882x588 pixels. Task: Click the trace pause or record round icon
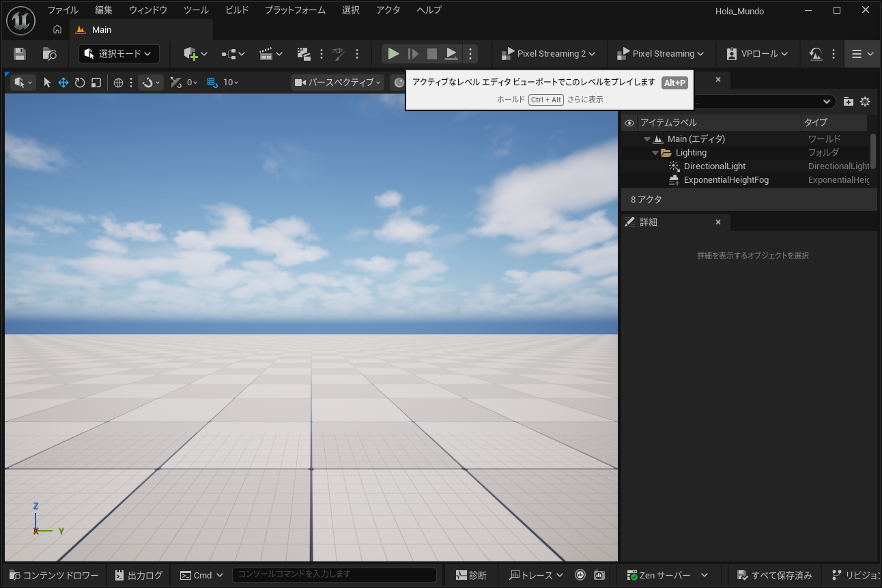coord(580,575)
